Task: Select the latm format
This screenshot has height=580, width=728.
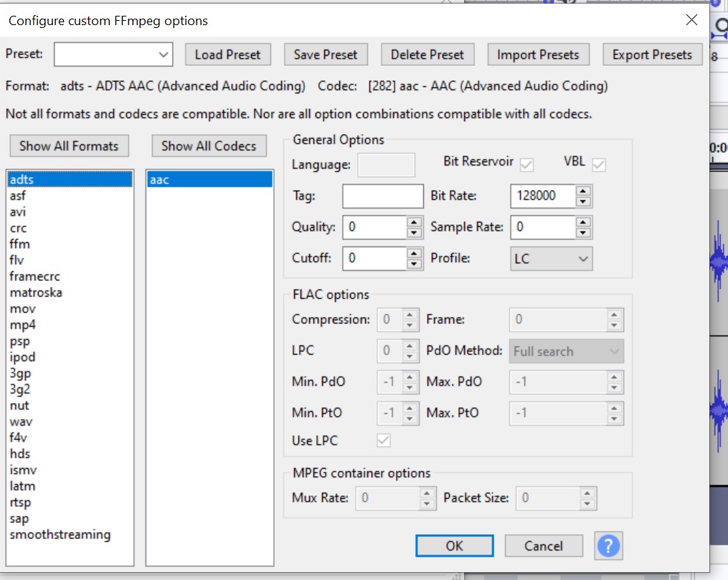Action: pos(70,486)
